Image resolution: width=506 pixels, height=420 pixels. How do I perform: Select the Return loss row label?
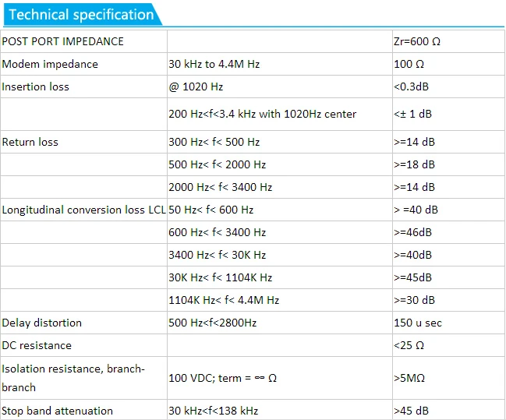pos(30,142)
